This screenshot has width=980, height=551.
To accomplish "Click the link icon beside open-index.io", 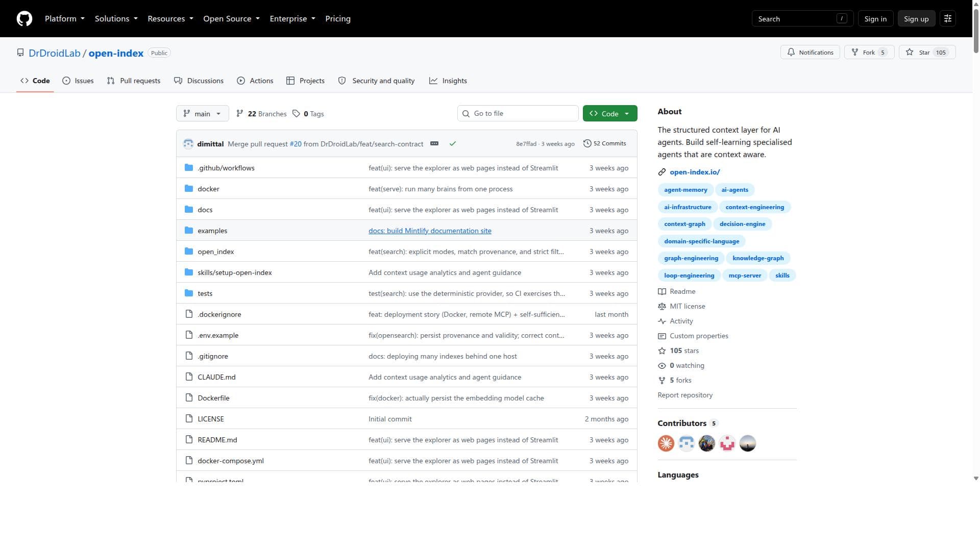I will [x=662, y=172].
